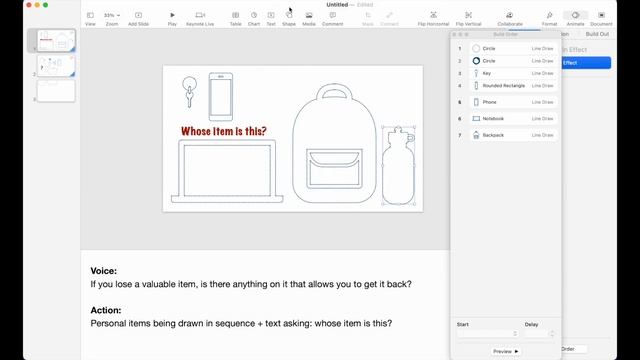Viewport: 640px width, 360px height.
Task: Add a Text box
Action: 271,19
